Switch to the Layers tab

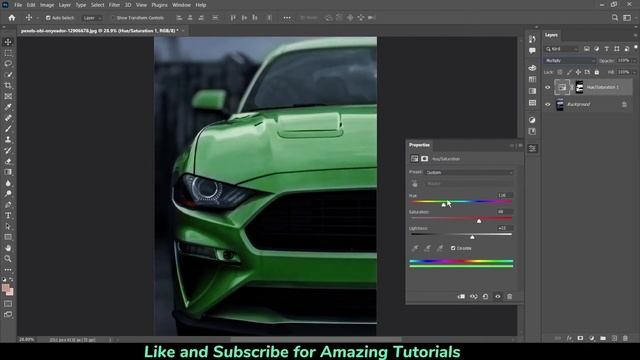(x=551, y=35)
